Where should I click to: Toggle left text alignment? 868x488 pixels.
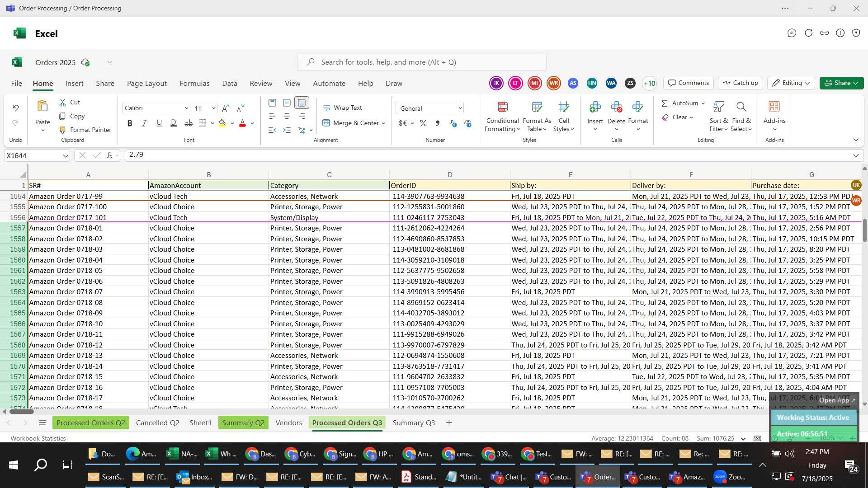(272, 117)
